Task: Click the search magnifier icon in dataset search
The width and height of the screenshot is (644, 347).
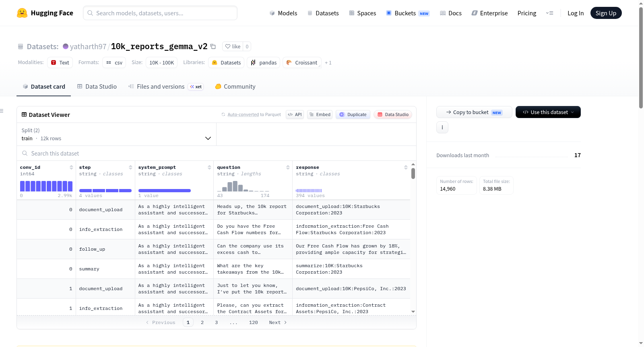Action: point(25,153)
